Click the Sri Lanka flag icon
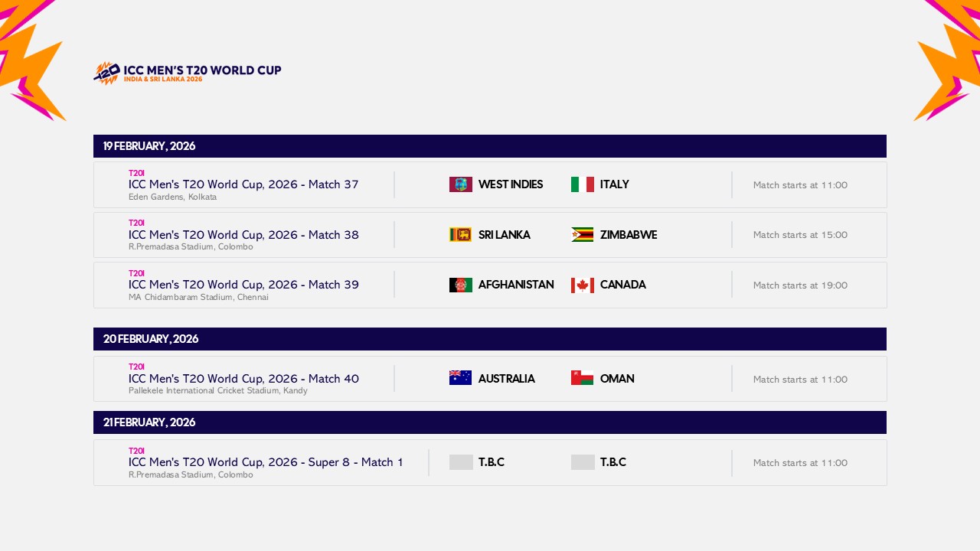The image size is (980, 551). coord(460,235)
